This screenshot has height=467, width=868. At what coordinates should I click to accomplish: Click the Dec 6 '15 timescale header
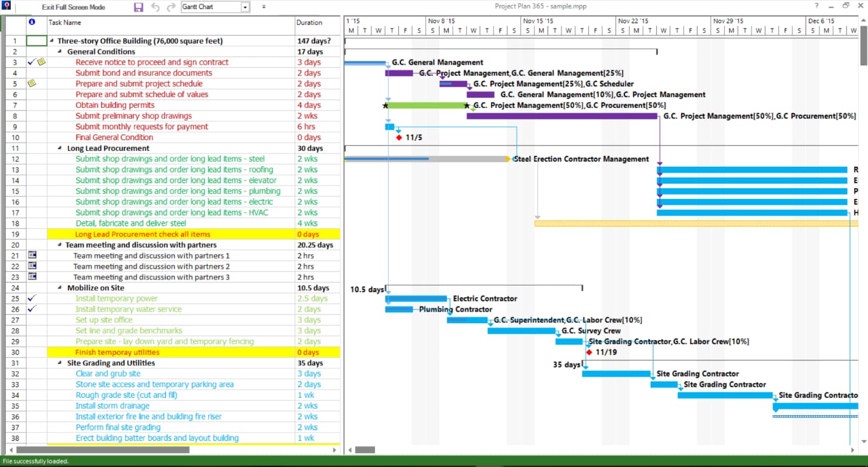832,21
